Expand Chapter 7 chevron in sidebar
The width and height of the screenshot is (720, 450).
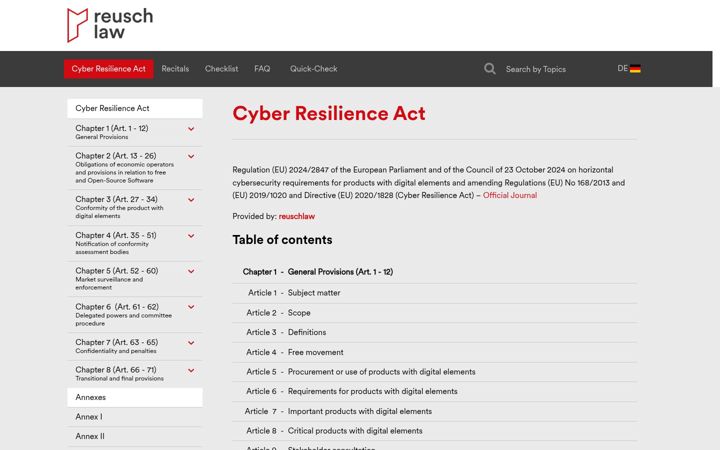tap(191, 343)
